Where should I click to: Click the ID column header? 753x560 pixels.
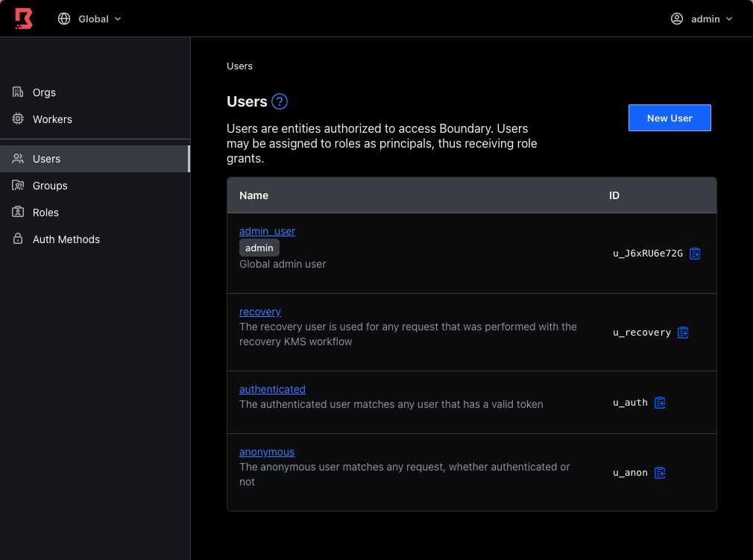(x=614, y=195)
